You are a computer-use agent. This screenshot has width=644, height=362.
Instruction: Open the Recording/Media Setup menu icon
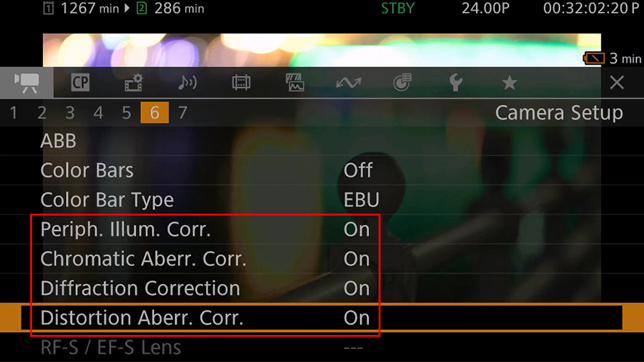[x=133, y=83]
